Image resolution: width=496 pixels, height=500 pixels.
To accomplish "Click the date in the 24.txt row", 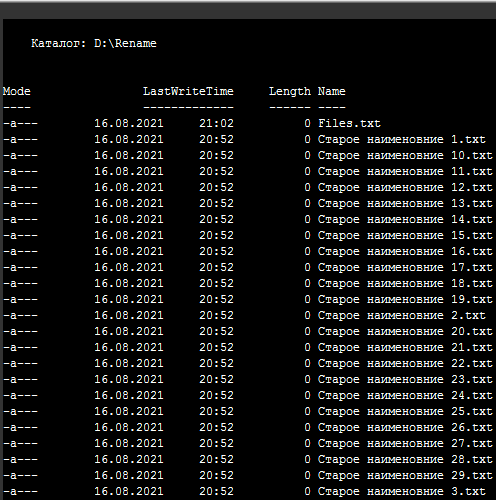I will click(129, 395).
